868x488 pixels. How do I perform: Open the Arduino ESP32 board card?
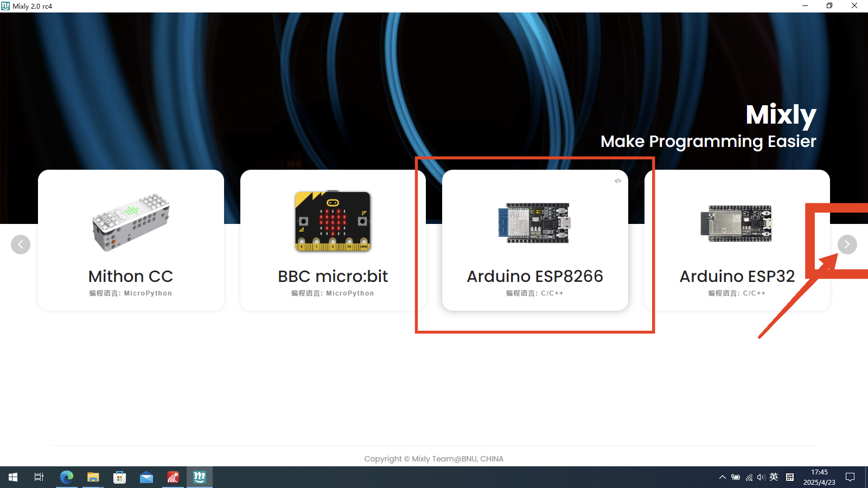tap(737, 240)
